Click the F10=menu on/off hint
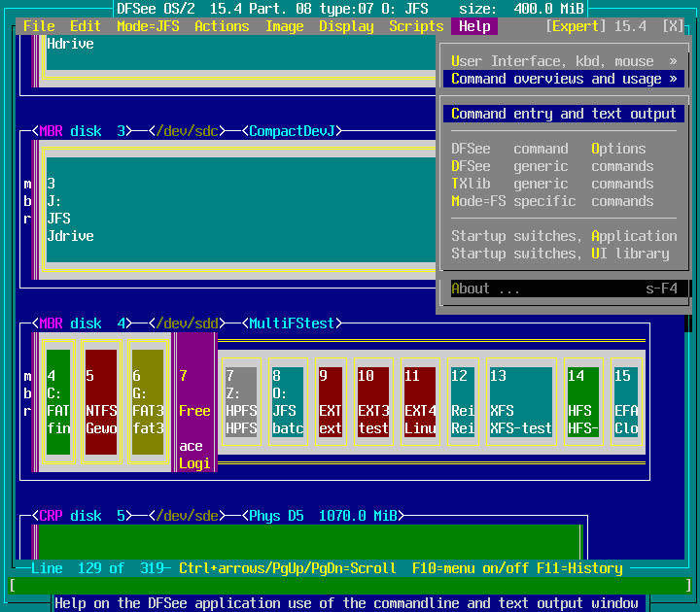The image size is (700, 612). [x=471, y=568]
